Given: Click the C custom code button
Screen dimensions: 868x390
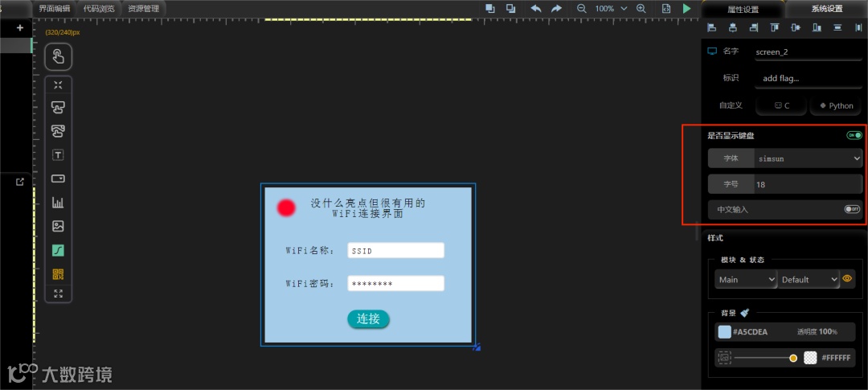Looking at the screenshot, I should coord(782,105).
